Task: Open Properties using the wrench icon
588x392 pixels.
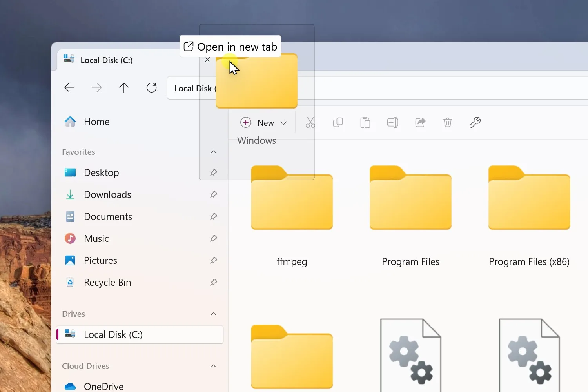Action: click(x=475, y=122)
